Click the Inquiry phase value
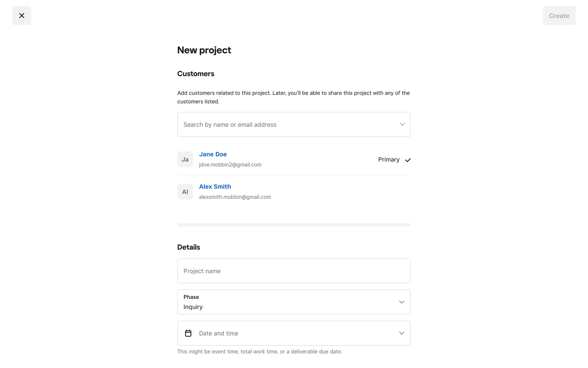The width and height of the screenshot is (588, 368). coord(193,307)
